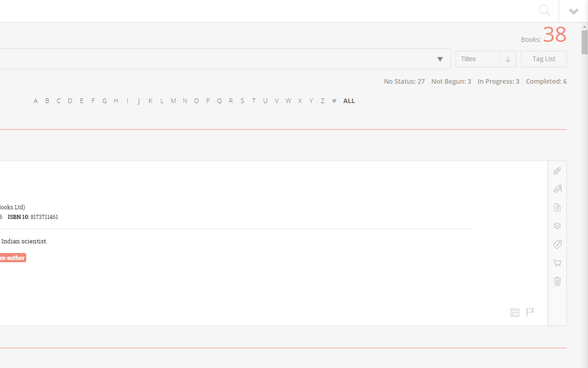The width and height of the screenshot is (588, 368).
Task: Show ALL books in the alphabet filter
Action: point(349,101)
